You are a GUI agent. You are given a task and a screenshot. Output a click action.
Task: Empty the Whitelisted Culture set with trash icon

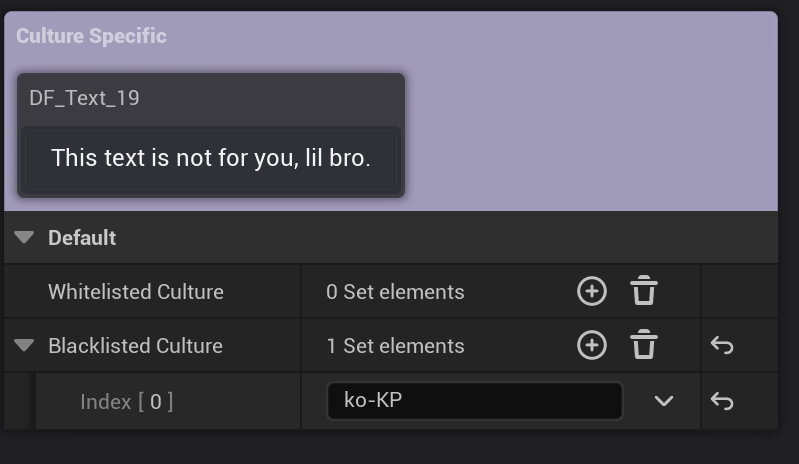click(x=644, y=292)
